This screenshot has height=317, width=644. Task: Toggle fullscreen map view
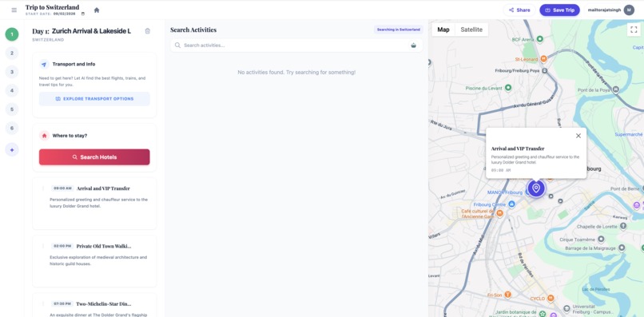634,30
